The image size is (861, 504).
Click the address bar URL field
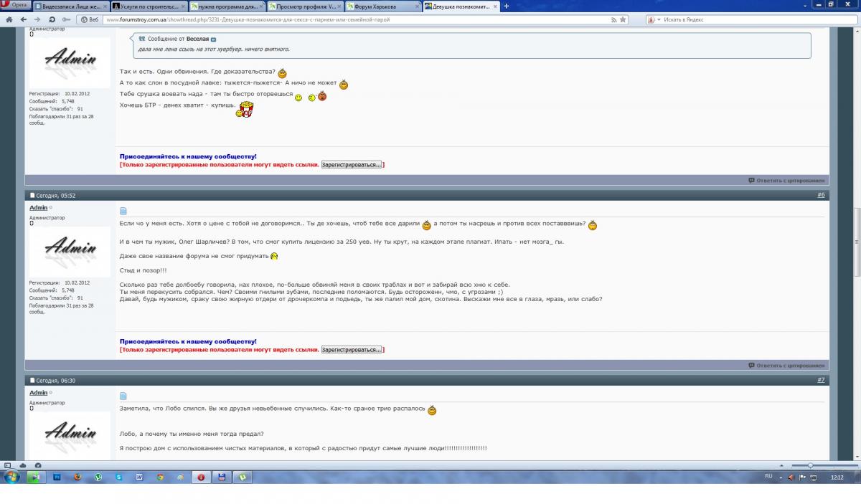(359, 19)
